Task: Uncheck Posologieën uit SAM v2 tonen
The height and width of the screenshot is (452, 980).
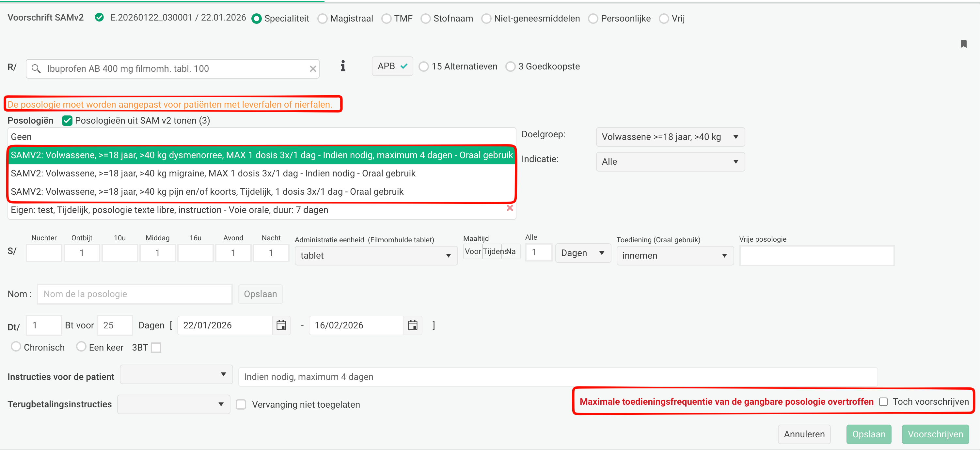Action: point(67,121)
